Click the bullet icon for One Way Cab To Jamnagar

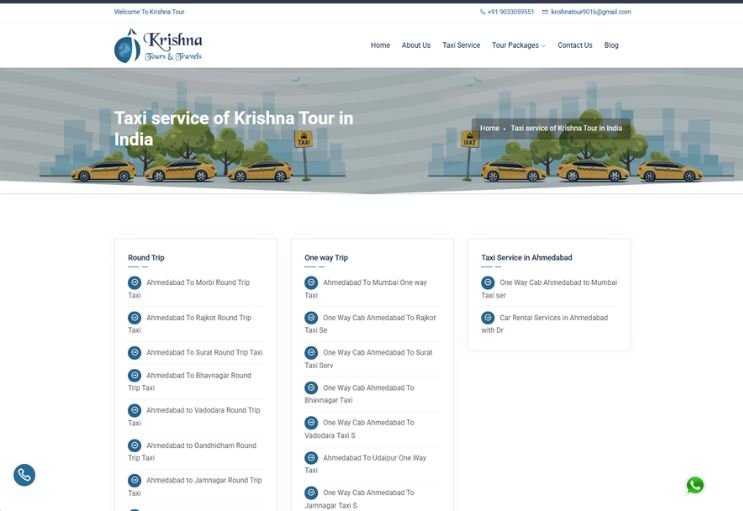[311, 493]
